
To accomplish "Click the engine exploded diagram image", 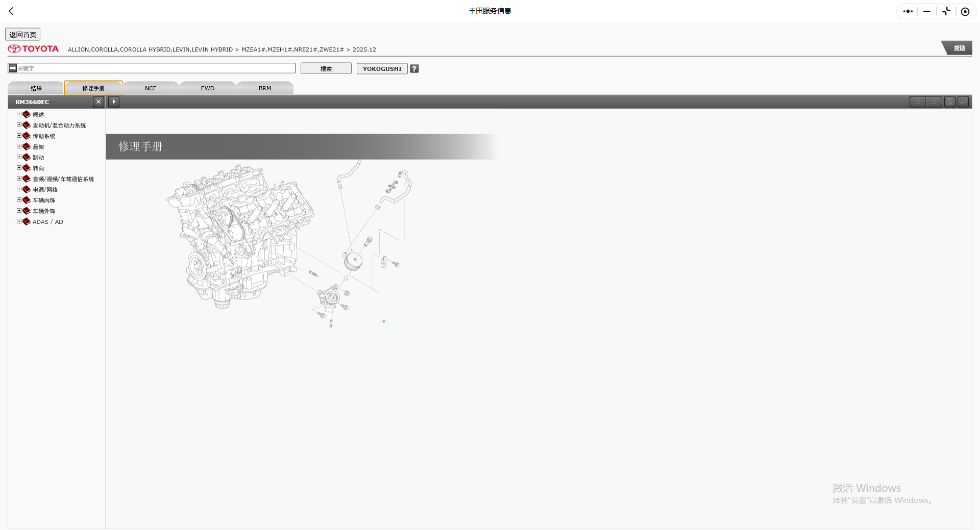I will [x=289, y=244].
